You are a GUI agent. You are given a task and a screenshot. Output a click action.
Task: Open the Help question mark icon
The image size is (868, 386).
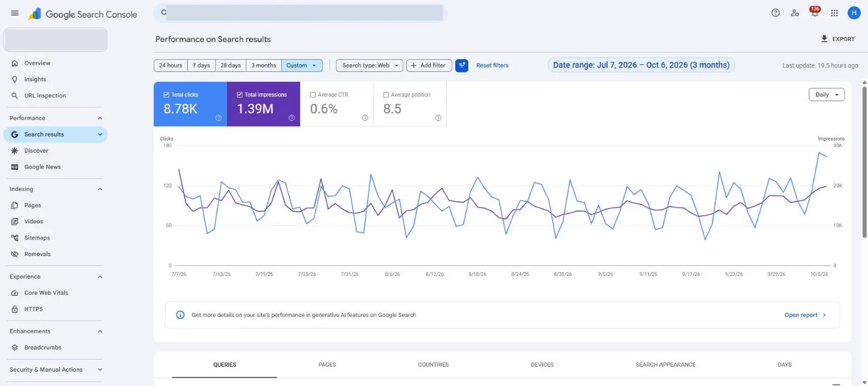pyautogui.click(x=776, y=13)
